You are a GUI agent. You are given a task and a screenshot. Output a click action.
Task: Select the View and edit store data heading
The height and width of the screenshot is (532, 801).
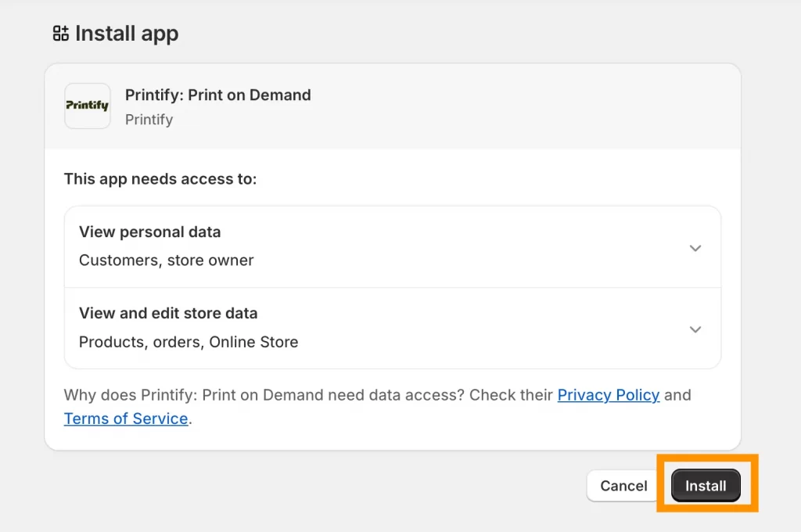tap(168, 313)
